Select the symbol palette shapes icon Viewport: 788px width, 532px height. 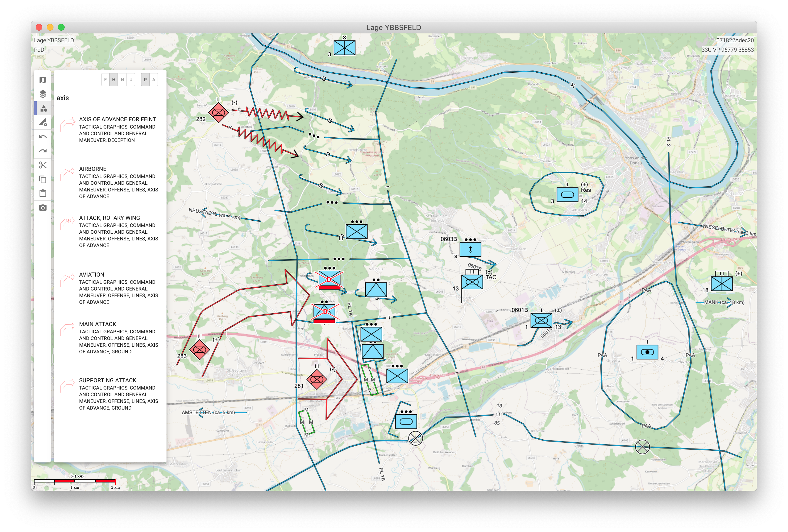[x=43, y=109]
